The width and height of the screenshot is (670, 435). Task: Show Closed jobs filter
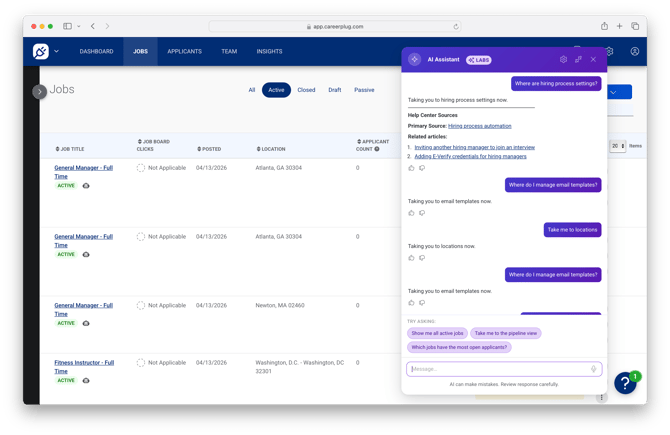tap(306, 90)
